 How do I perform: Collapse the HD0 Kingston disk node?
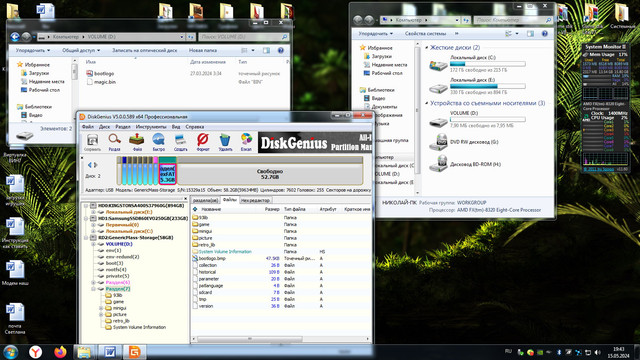tap(87, 206)
